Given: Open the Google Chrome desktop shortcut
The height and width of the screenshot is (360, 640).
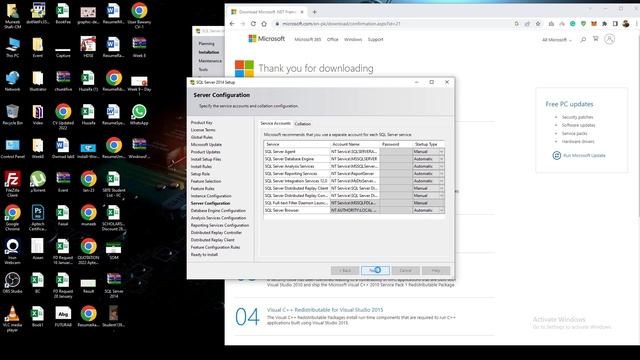Looking at the screenshot, I should (x=12, y=218).
